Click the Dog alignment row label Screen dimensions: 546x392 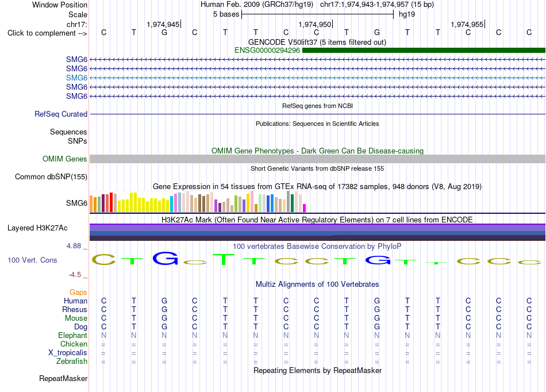click(80, 327)
